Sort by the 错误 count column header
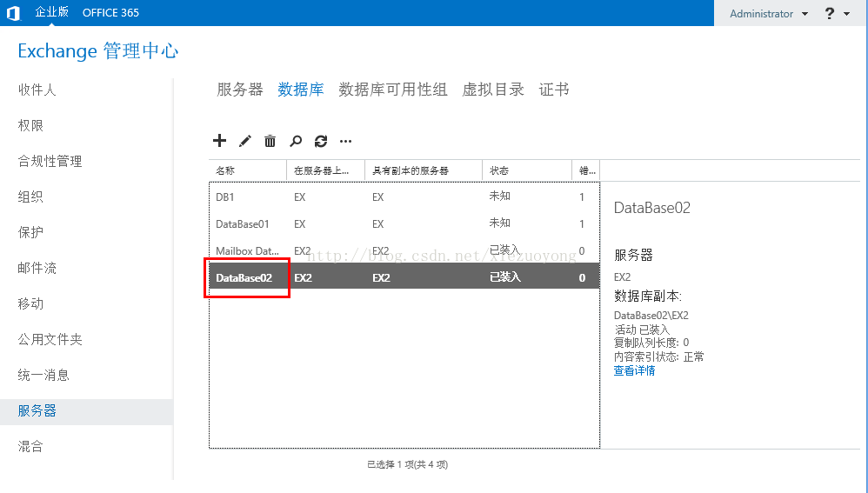The width and height of the screenshot is (868, 493). (x=586, y=170)
